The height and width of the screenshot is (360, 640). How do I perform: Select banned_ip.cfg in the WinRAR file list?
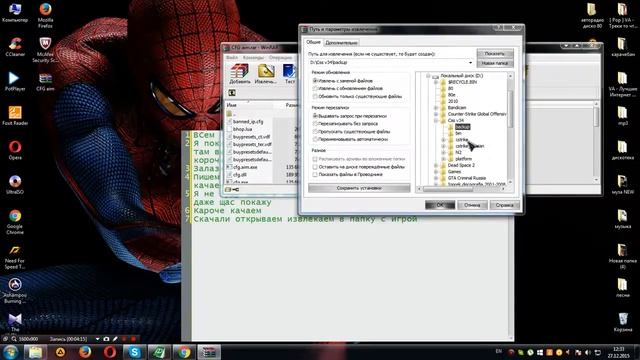(x=248, y=122)
